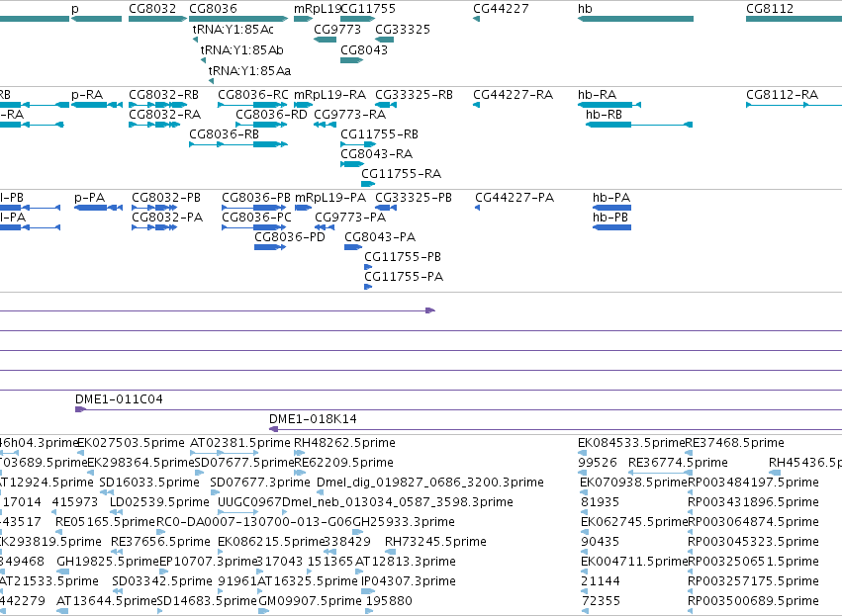Open the hb-PB protein label
This screenshot has height=616, width=842.
click(610, 218)
